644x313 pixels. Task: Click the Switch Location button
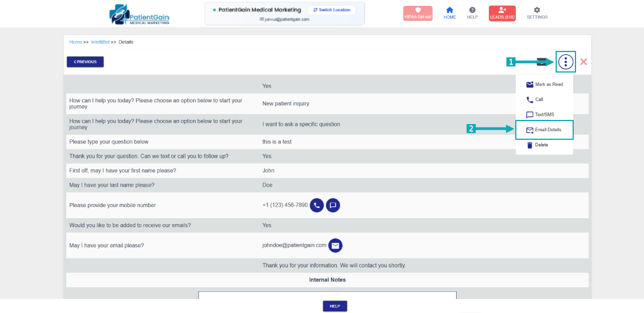(331, 10)
